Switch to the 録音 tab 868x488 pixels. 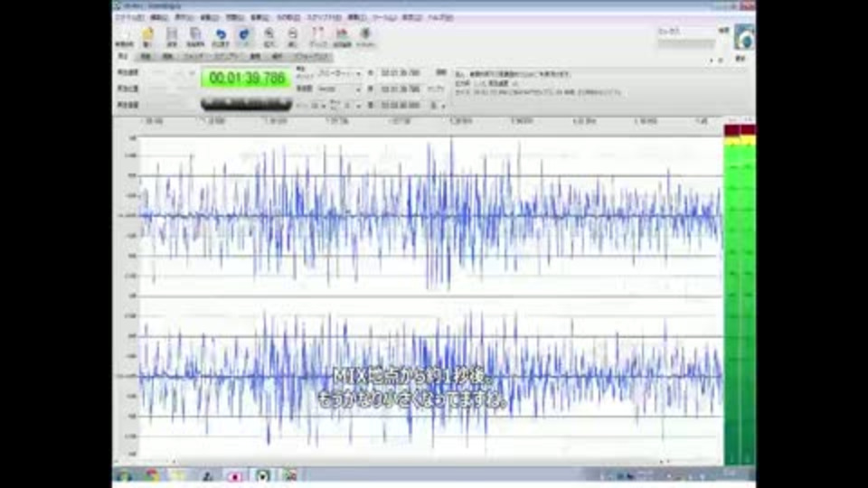(145, 56)
